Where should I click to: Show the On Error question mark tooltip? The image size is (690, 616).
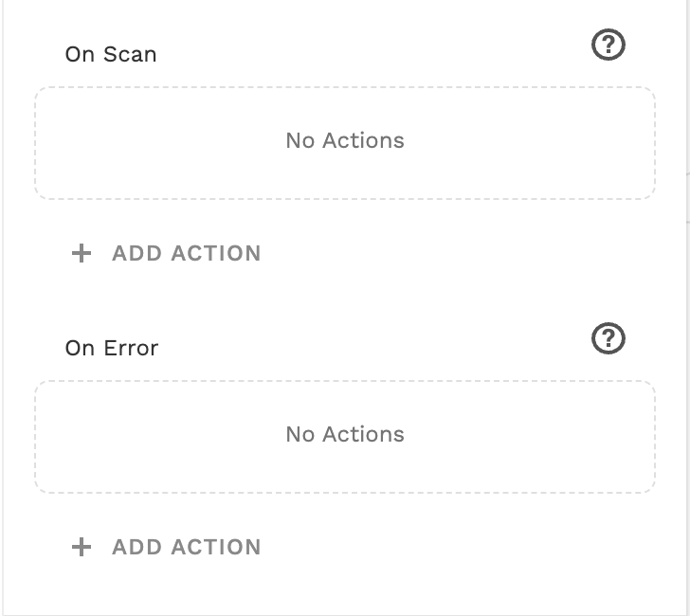click(x=608, y=338)
